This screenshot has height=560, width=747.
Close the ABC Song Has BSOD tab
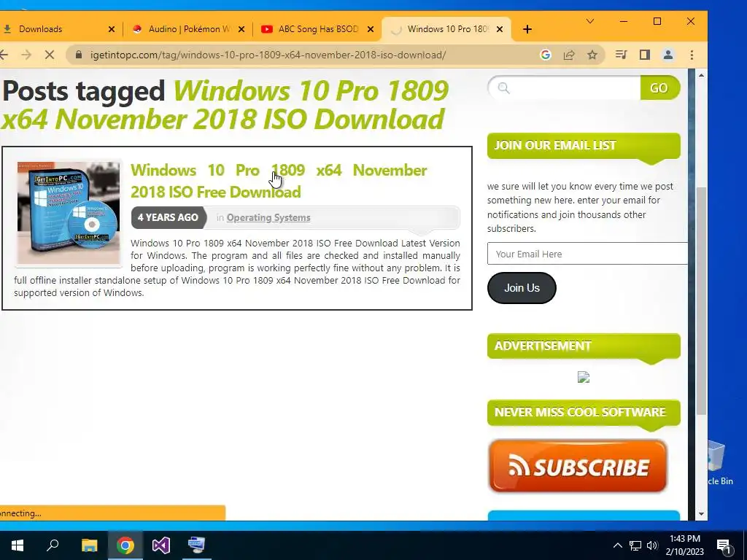[370, 29]
